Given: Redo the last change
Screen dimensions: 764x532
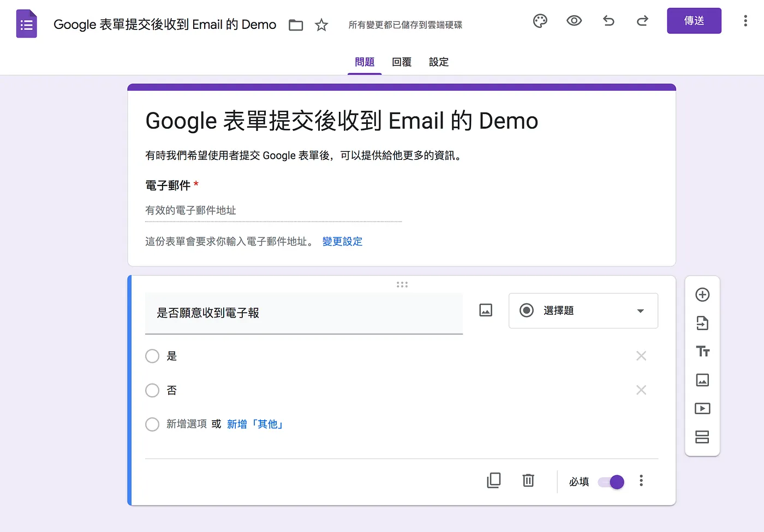Looking at the screenshot, I should (642, 21).
